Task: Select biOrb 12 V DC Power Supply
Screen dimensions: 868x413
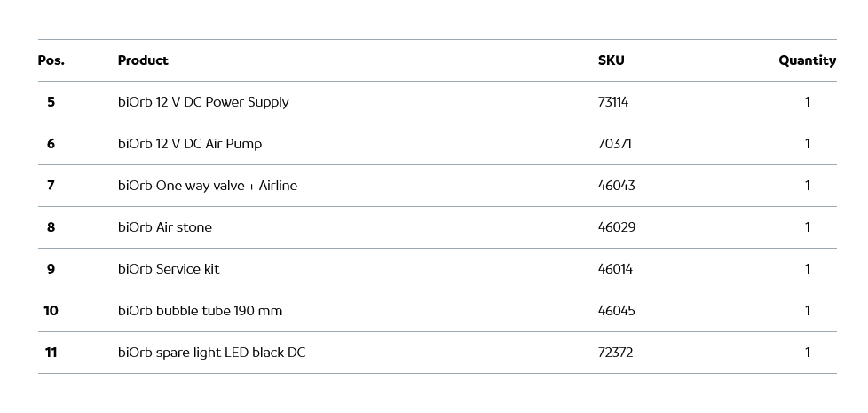Action: click(203, 102)
